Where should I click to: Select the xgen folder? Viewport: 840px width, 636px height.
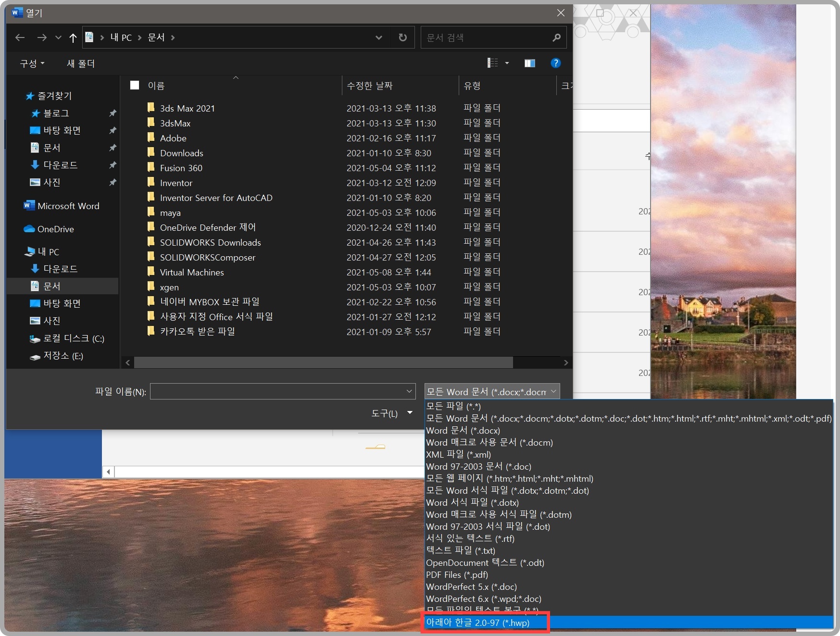click(x=169, y=287)
